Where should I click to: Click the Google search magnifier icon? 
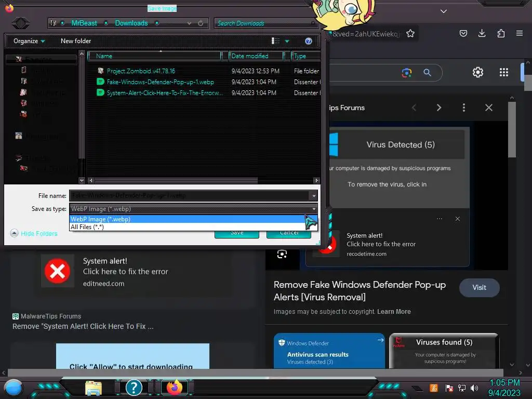(427, 72)
